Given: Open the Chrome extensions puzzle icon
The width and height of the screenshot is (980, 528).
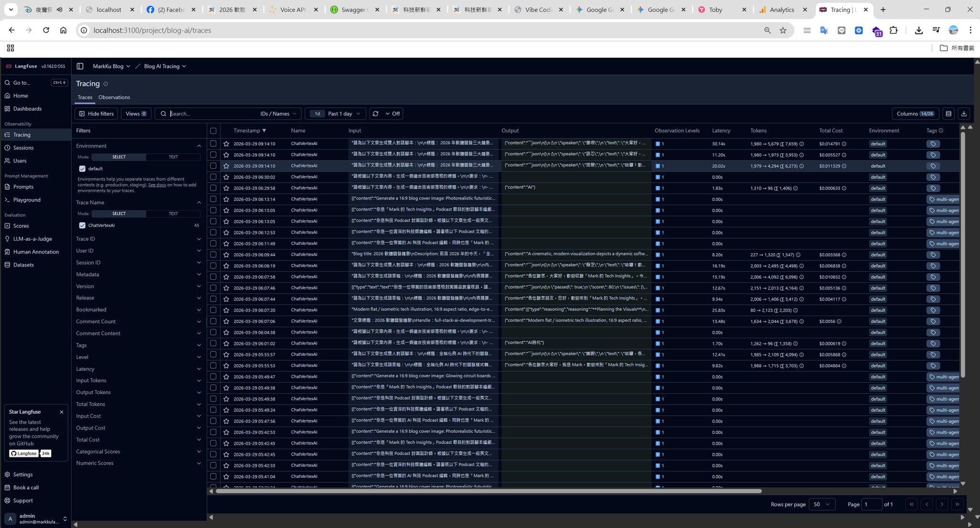Looking at the screenshot, I should 893,30.
